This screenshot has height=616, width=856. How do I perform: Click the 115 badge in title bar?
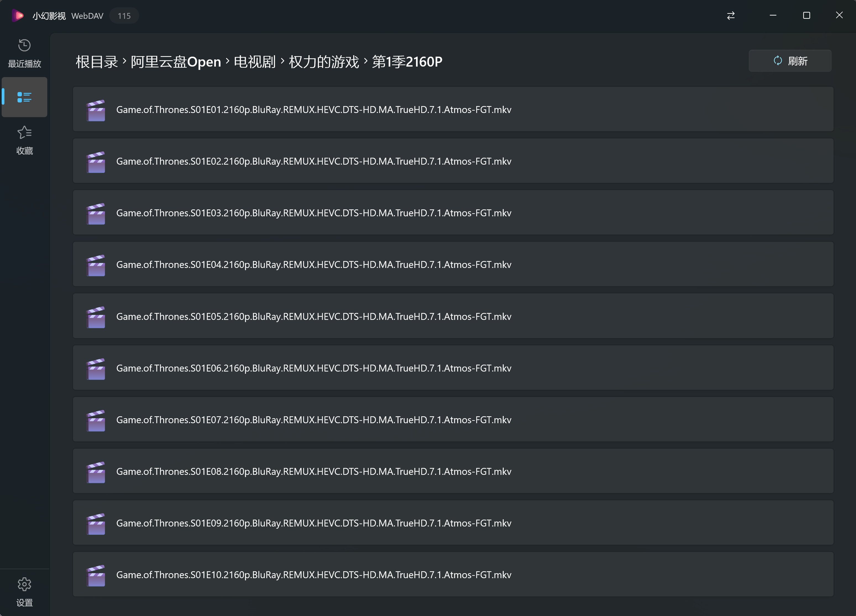[x=124, y=16]
